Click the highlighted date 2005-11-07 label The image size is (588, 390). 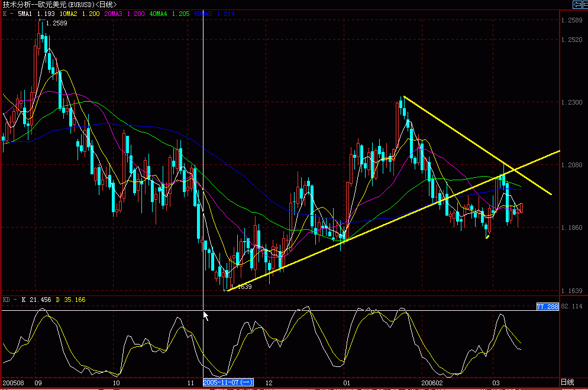point(228,383)
